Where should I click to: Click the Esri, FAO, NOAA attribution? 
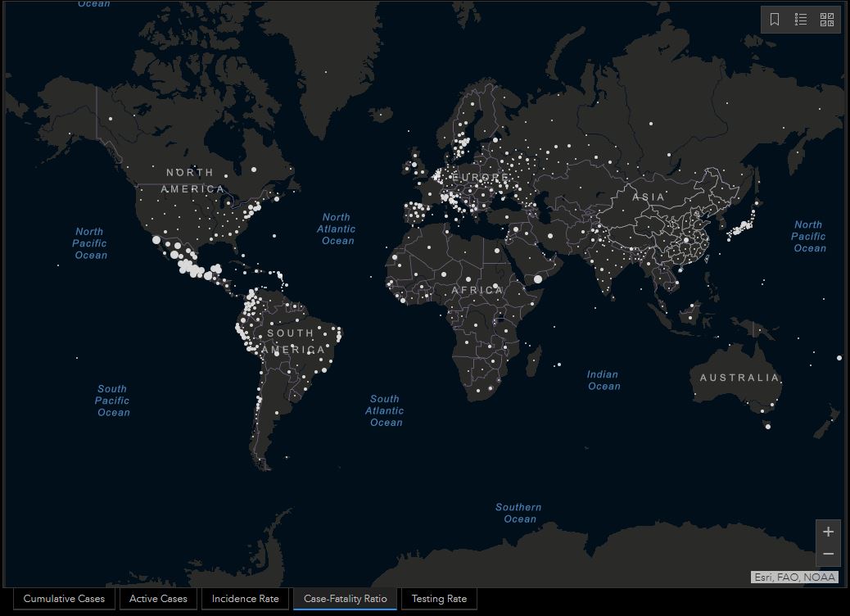[794, 577]
